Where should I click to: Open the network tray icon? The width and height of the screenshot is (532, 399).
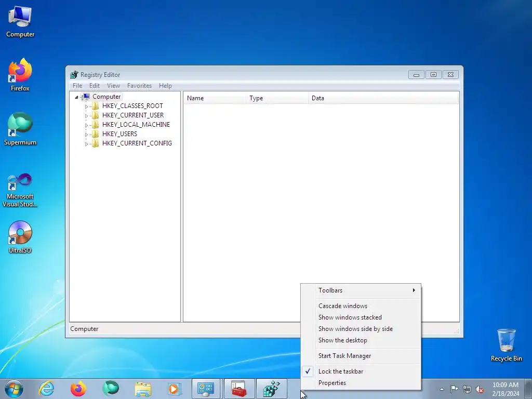point(467,389)
